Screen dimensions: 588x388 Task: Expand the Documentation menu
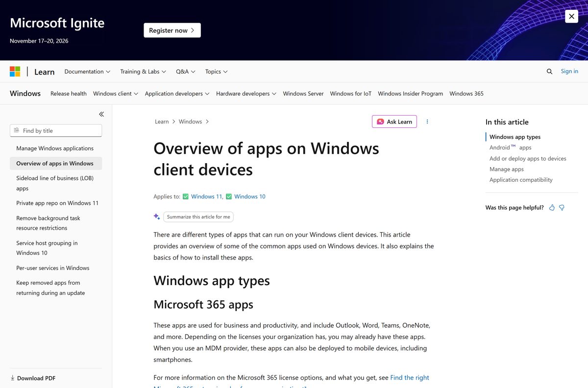(87, 72)
